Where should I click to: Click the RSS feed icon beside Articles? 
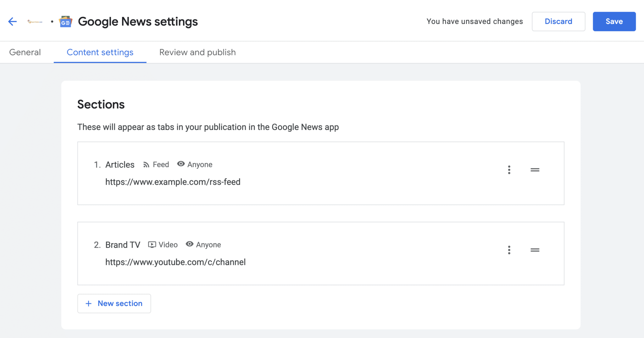click(x=146, y=165)
